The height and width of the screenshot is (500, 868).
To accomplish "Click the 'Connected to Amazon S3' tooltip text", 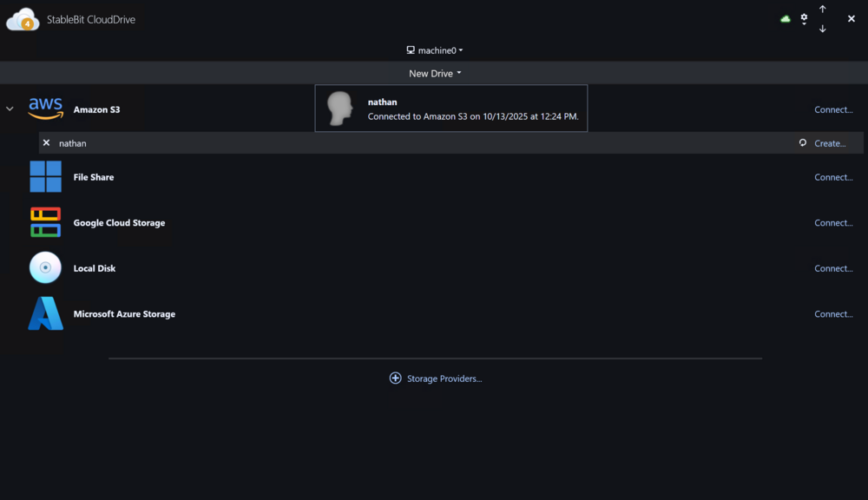I will tap(473, 116).
